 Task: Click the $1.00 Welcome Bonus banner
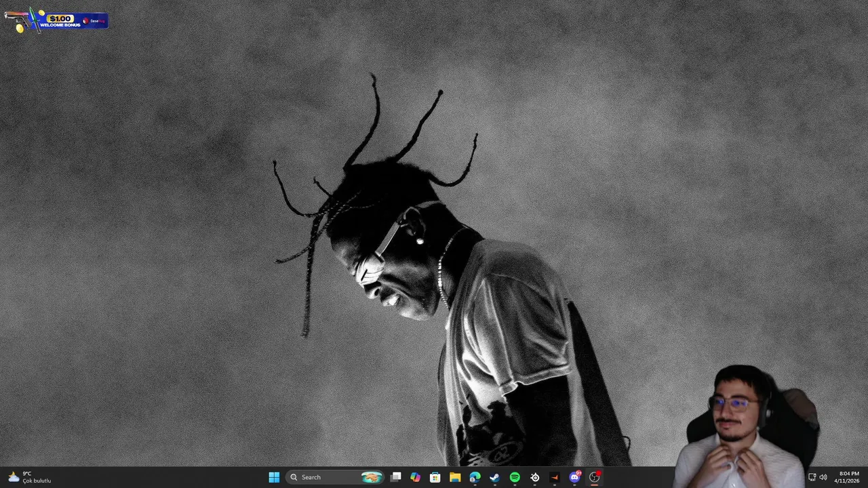pos(56,20)
